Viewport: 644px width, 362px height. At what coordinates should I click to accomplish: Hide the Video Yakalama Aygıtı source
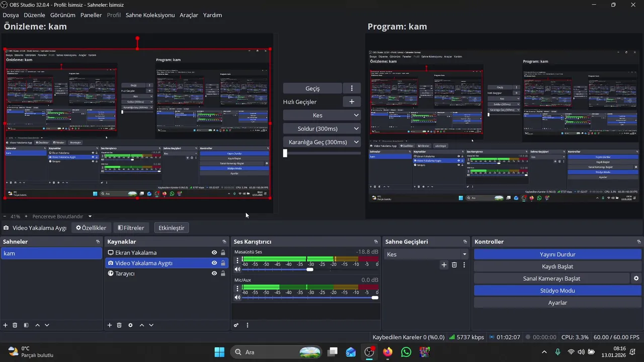click(214, 263)
